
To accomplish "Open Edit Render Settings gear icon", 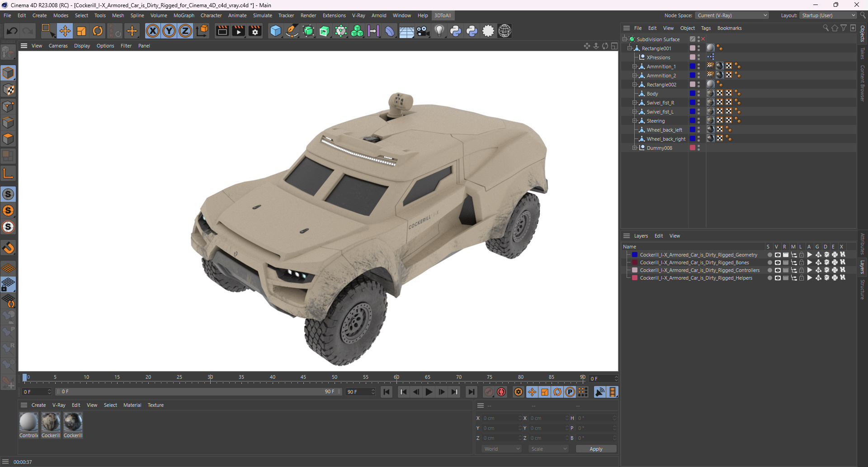I will (255, 31).
